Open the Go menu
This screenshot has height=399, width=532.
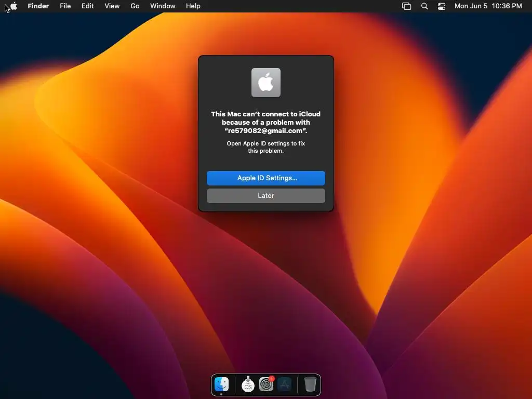pyautogui.click(x=135, y=6)
